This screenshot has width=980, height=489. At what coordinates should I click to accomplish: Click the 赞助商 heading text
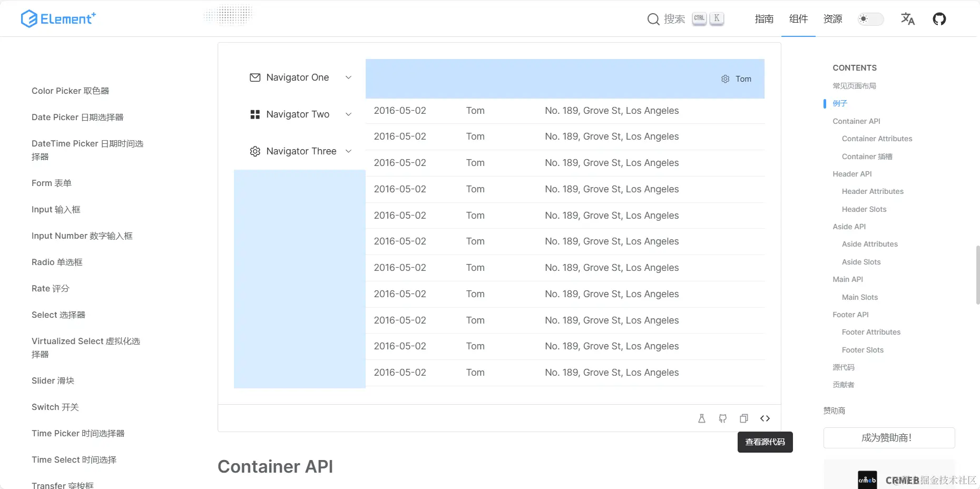pos(834,410)
